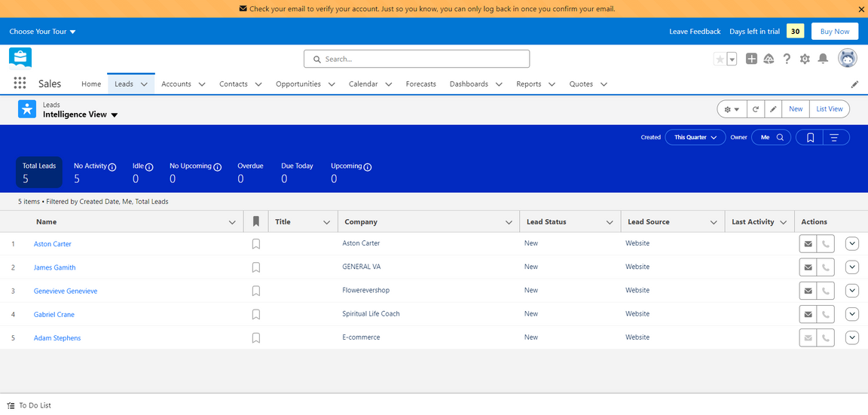Open the favorites star icon

pyautogui.click(x=720, y=60)
